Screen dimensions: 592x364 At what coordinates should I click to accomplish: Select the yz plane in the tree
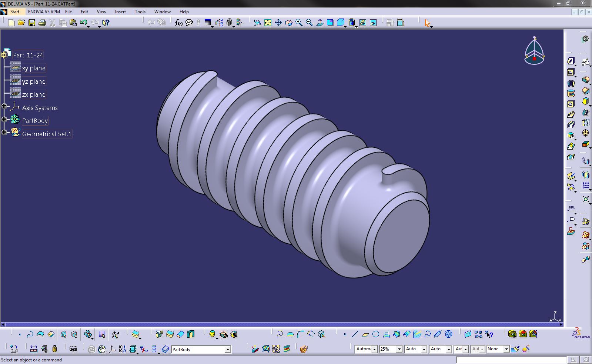click(34, 81)
